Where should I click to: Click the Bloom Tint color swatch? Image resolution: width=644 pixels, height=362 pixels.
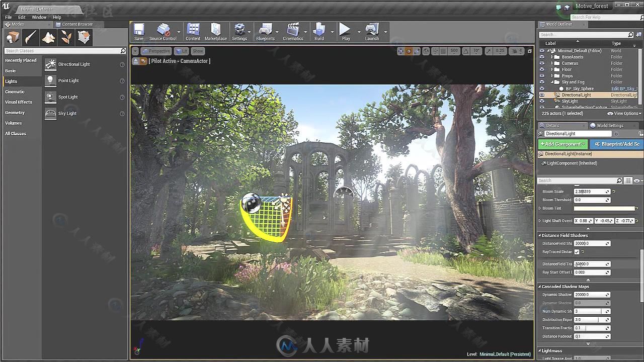(604, 208)
